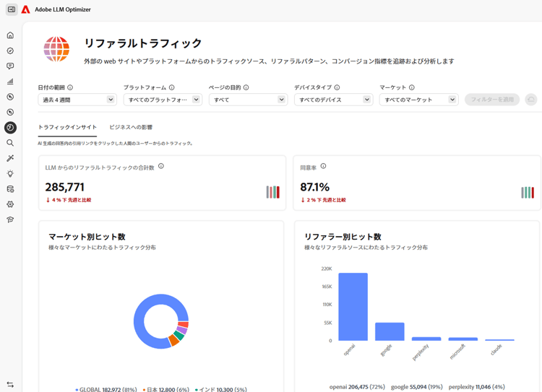Screen dimensions: 542x392
Task: Select the highlighted referral traffic sidebar icon
Action: pos(10,128)
